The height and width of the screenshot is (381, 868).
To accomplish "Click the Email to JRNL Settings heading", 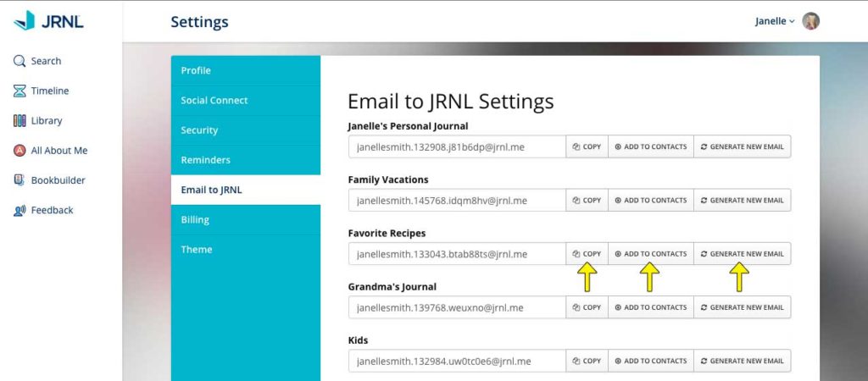I will pyautogui.click(x=451, y=102).
